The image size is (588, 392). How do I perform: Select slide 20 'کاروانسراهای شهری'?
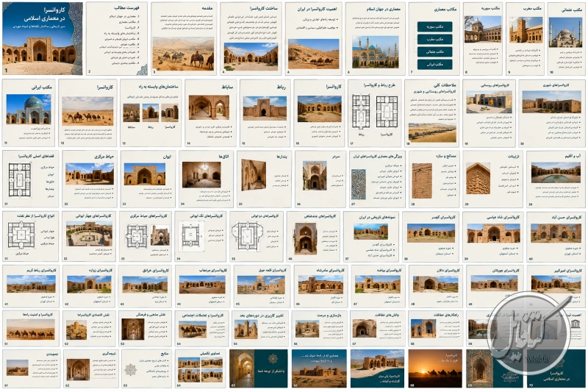pos(552,113)
